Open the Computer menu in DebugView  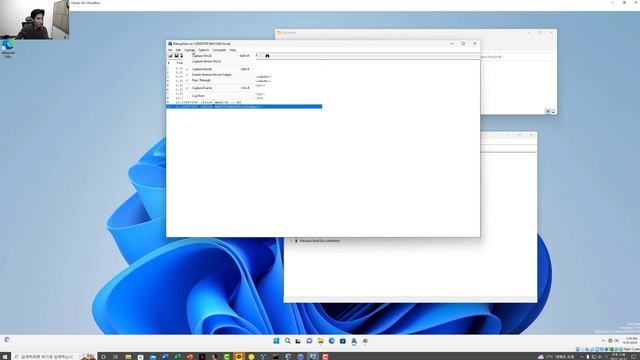219,50
